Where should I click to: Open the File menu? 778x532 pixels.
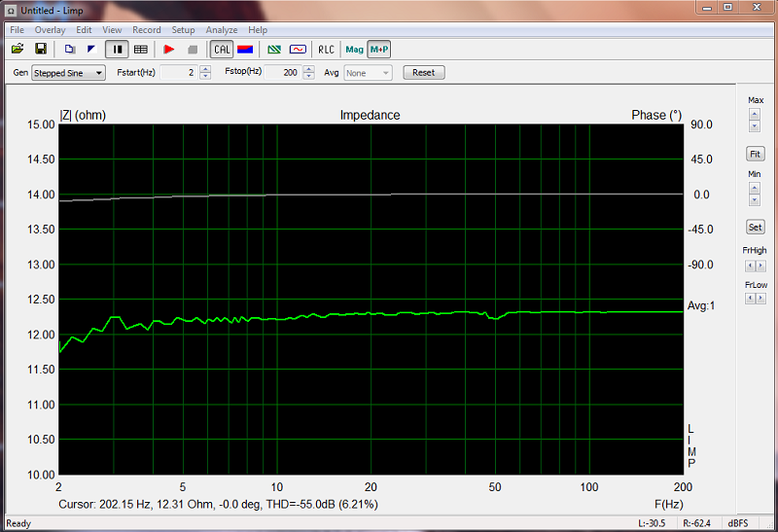tap(17, 30)
